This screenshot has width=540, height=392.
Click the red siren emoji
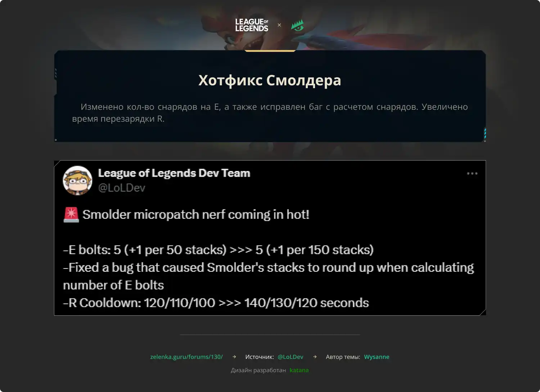pyautogui.click(x=71, y=215)
